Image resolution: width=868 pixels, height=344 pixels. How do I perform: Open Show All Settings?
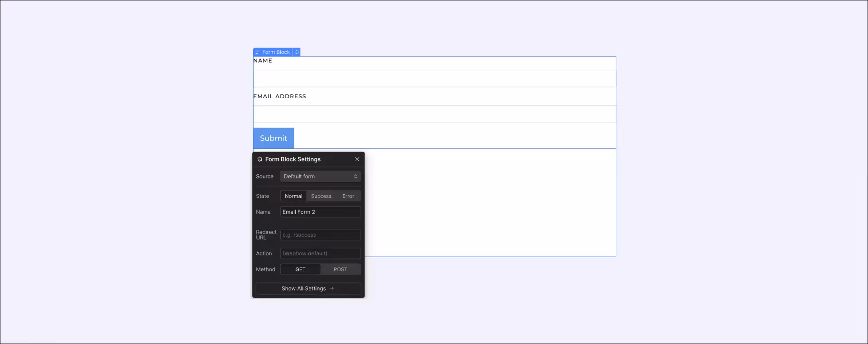[308, 288]
